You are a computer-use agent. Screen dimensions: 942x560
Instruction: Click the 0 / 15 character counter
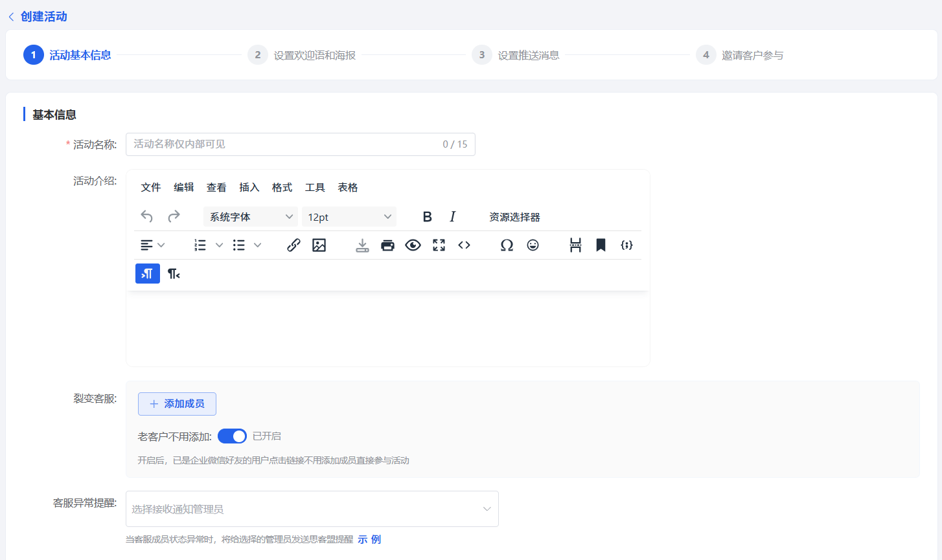point(455,144)
